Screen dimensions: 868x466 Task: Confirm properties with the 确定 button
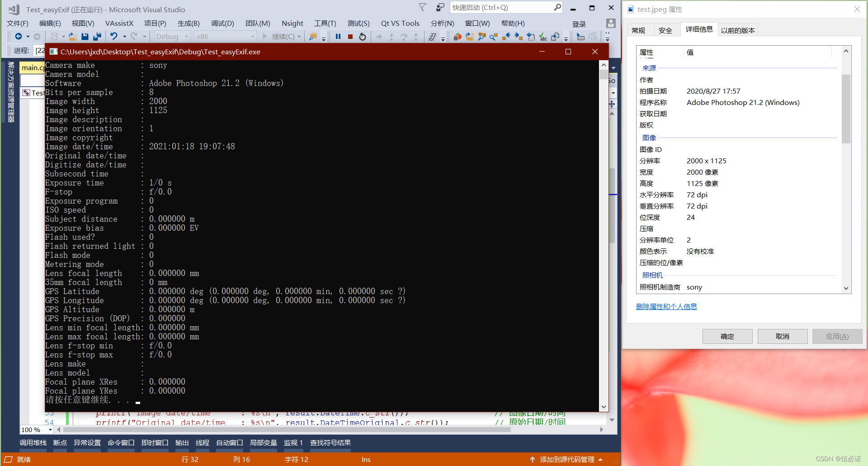click(x=727, y=336)
